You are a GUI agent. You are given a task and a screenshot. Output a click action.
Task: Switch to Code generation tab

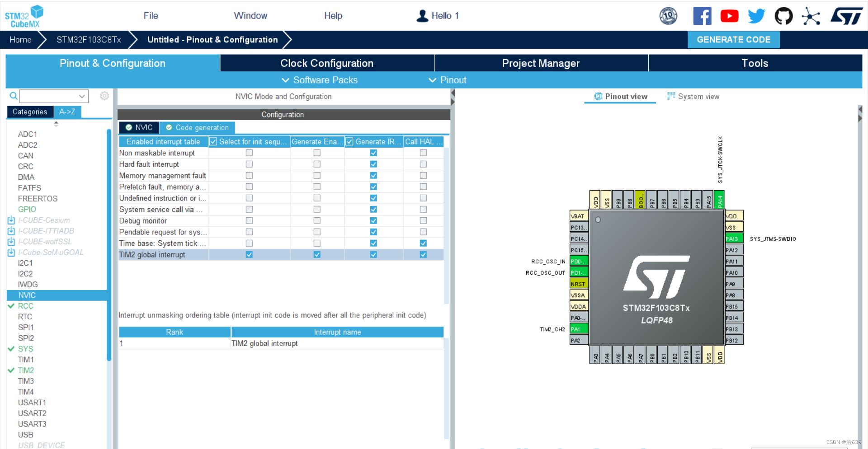pos(198,128)
